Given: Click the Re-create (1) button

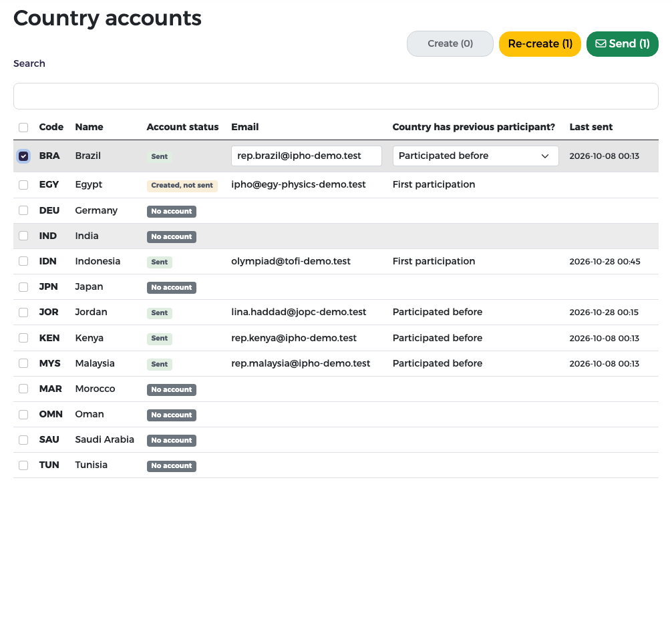Looking at the screenshot, I should 540,43.
